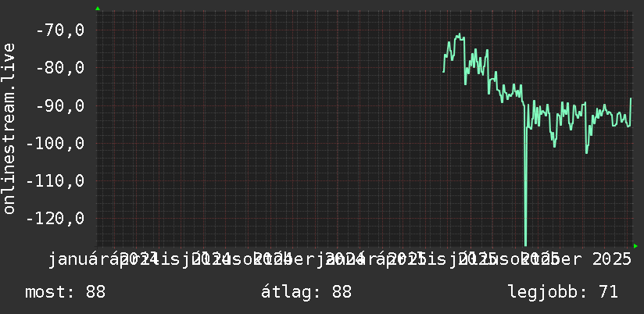Click the green arrow atop the Y axis

(98, 9)
